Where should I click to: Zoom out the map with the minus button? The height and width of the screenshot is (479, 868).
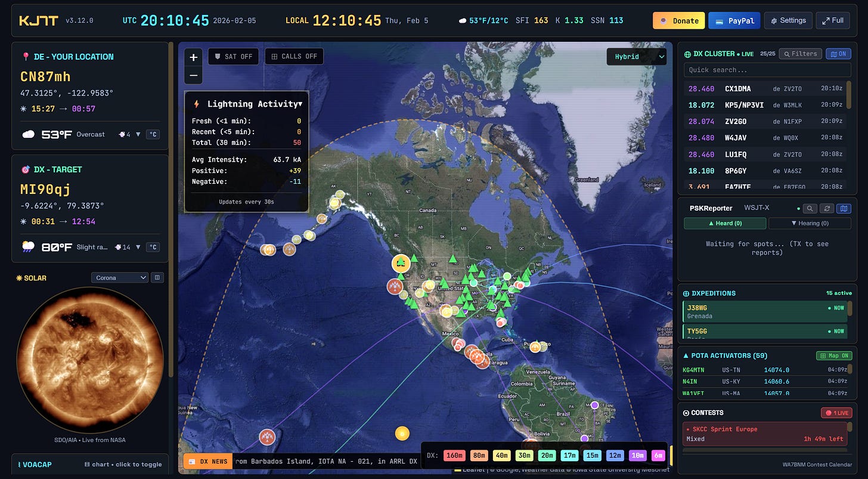pos(193,75)
